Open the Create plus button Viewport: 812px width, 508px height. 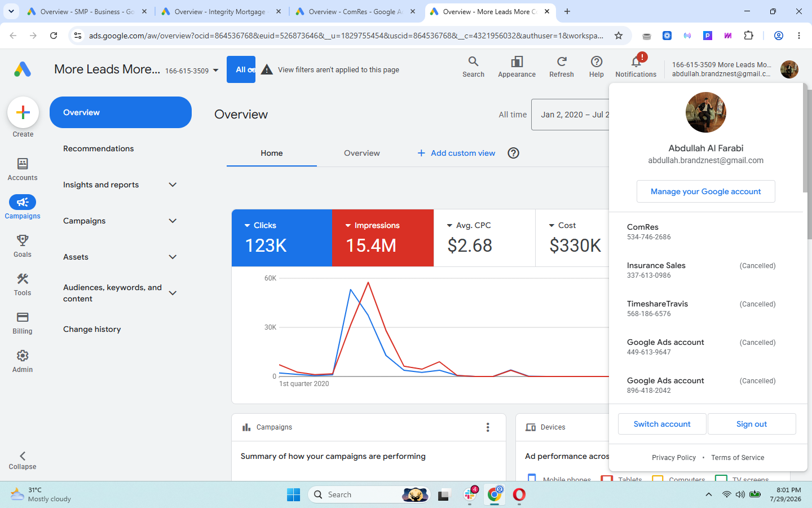pos(23,112)
